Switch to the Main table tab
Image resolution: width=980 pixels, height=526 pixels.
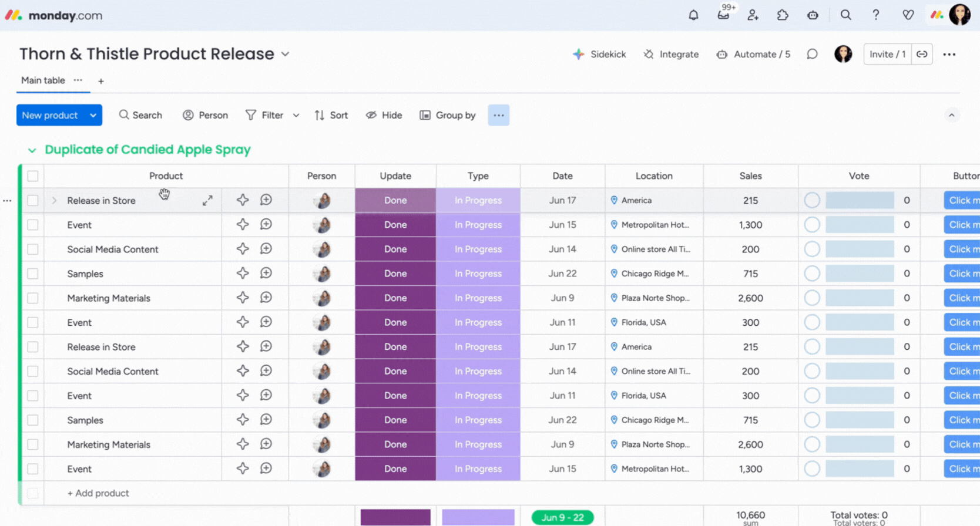[43, 80]
